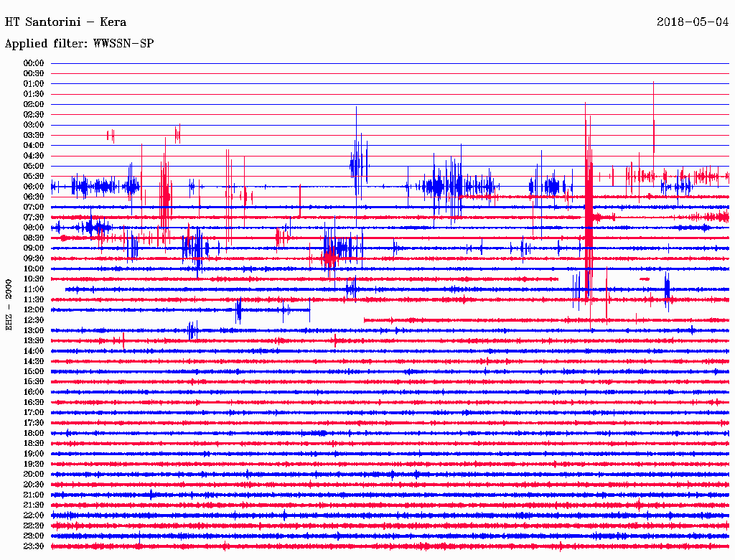Click the 14:30 time label

(34, 362)
